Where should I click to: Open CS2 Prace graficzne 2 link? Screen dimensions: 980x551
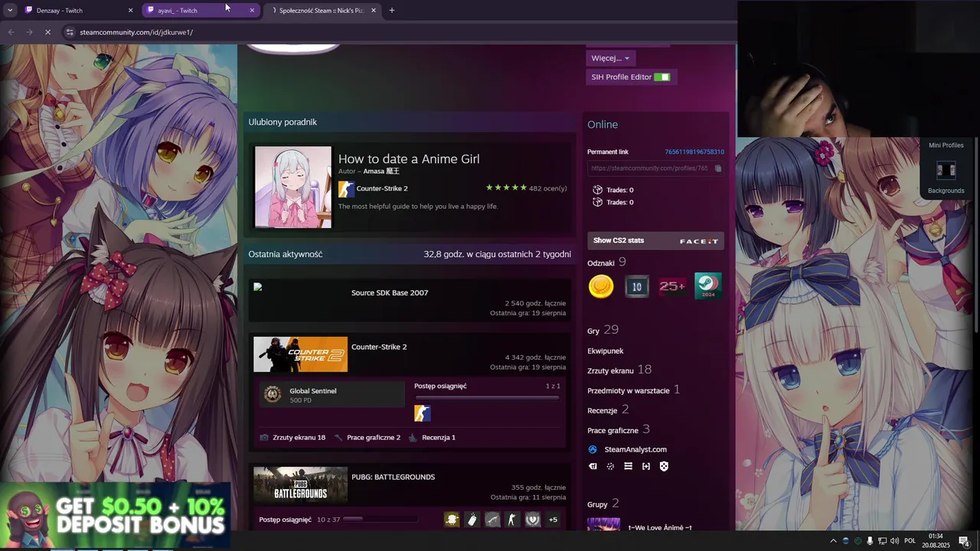pyautogui.click(x=374, y=438)
